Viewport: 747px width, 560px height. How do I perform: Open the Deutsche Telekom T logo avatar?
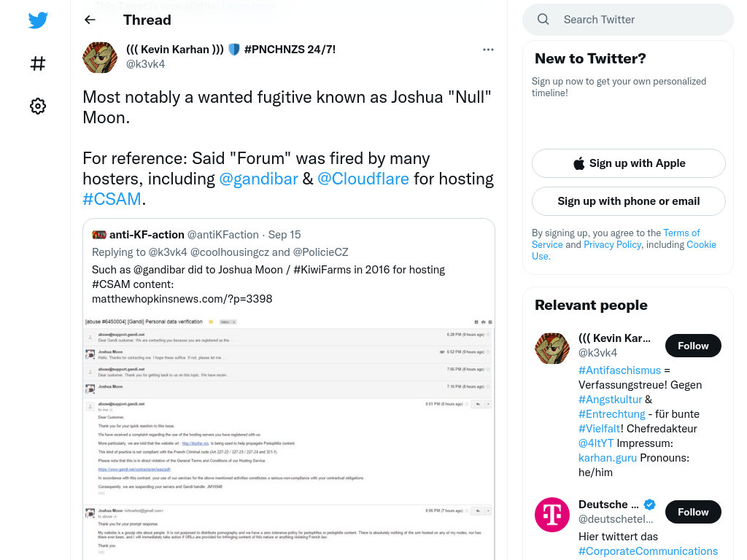coord(552,515)
